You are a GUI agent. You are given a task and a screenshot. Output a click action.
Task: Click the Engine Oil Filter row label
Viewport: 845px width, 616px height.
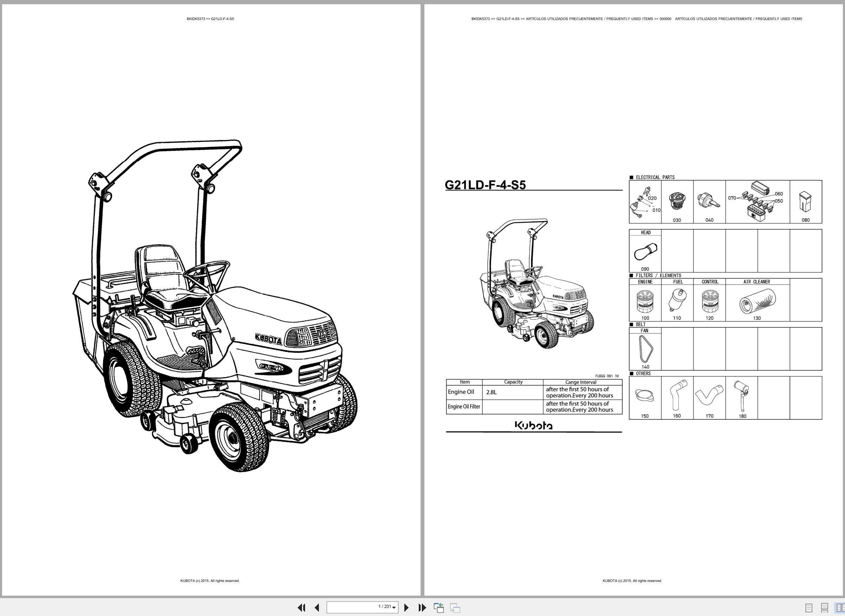464,406
